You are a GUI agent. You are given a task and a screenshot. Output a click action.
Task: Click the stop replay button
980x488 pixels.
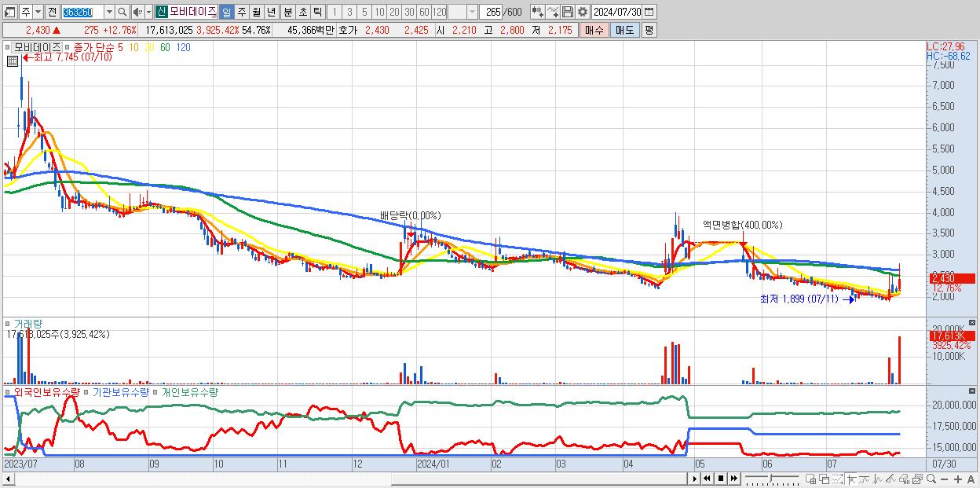pos(721,479)
